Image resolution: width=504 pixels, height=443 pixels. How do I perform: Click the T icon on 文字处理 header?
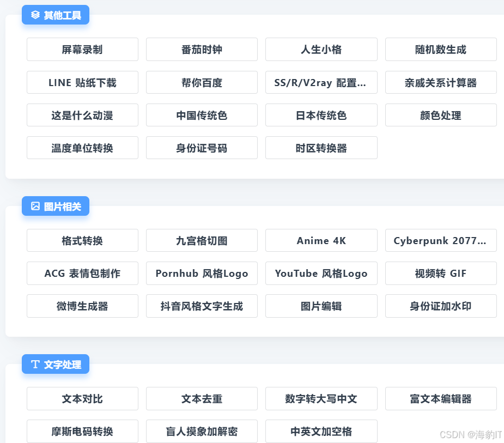coord(35,364)
